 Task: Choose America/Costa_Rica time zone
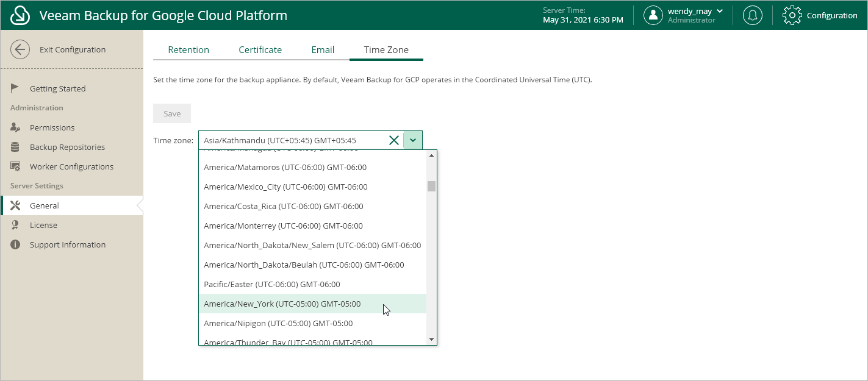[x=312, y=206]
